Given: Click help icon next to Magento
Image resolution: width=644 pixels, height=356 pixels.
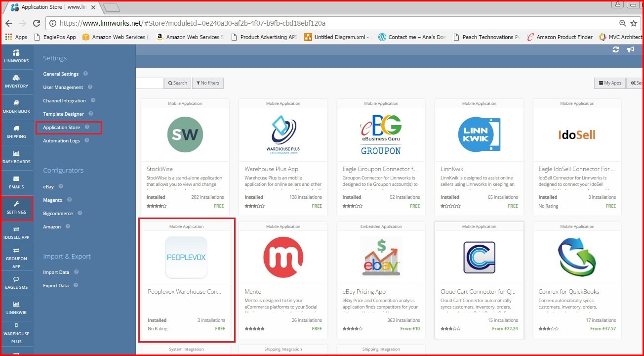Looking at the screenshot, I should pyautogui.click(x=69, y=200).
